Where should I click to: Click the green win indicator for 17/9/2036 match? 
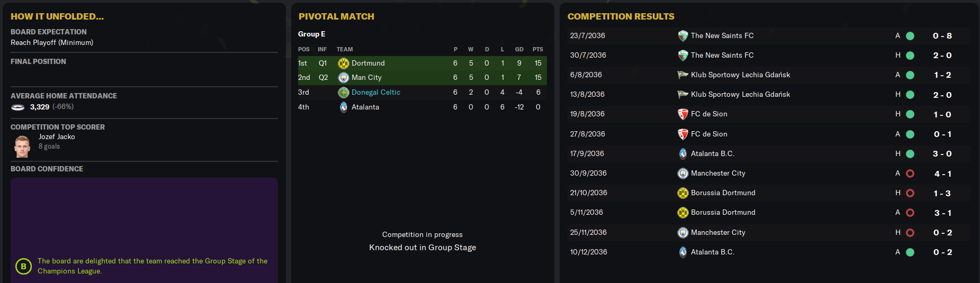910,154
